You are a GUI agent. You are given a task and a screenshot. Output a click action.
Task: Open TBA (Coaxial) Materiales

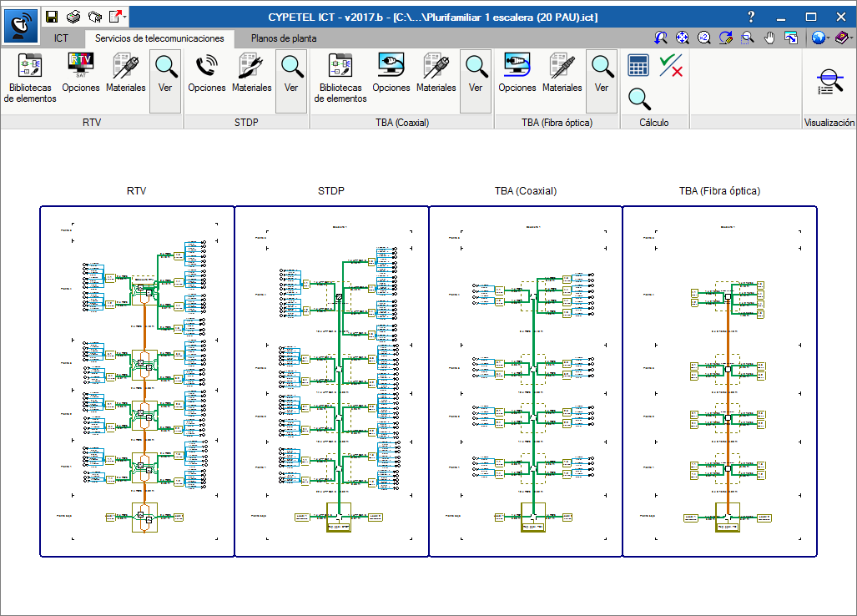[436, 73]
